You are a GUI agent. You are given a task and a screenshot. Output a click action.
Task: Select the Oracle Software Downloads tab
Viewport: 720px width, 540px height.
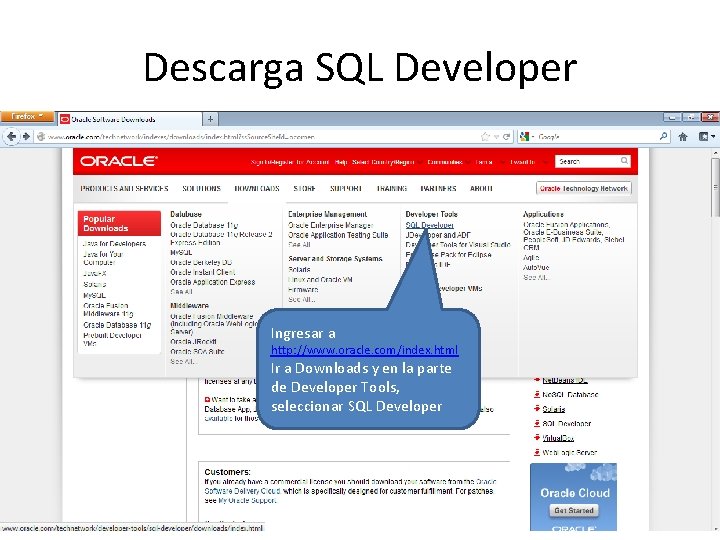coord(129,119)
